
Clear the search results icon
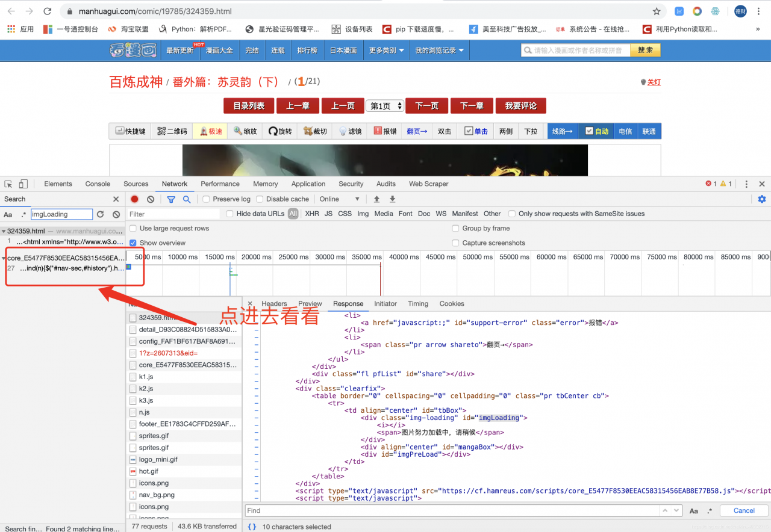click(116, 214)
